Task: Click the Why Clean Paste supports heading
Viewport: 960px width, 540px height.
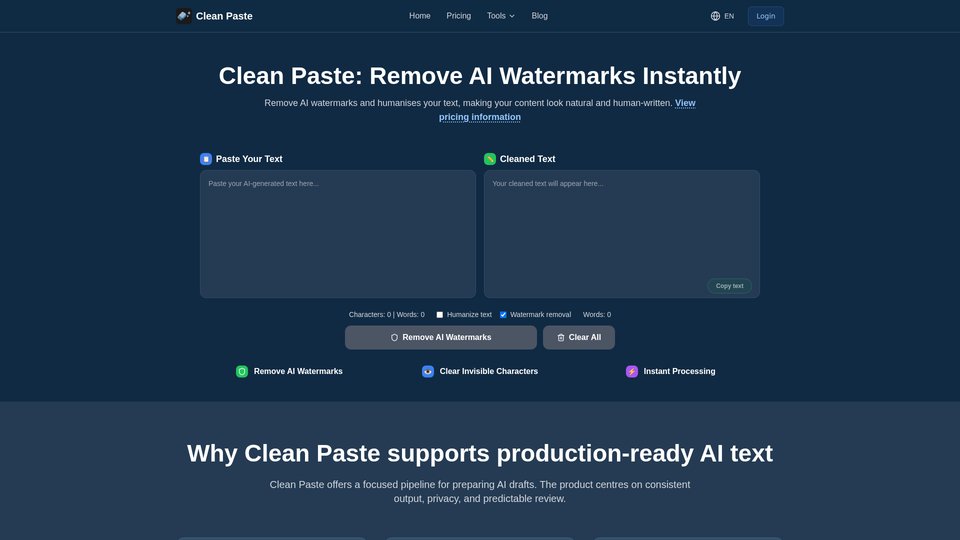Action: pyautogui.click(x=480, y=454)
